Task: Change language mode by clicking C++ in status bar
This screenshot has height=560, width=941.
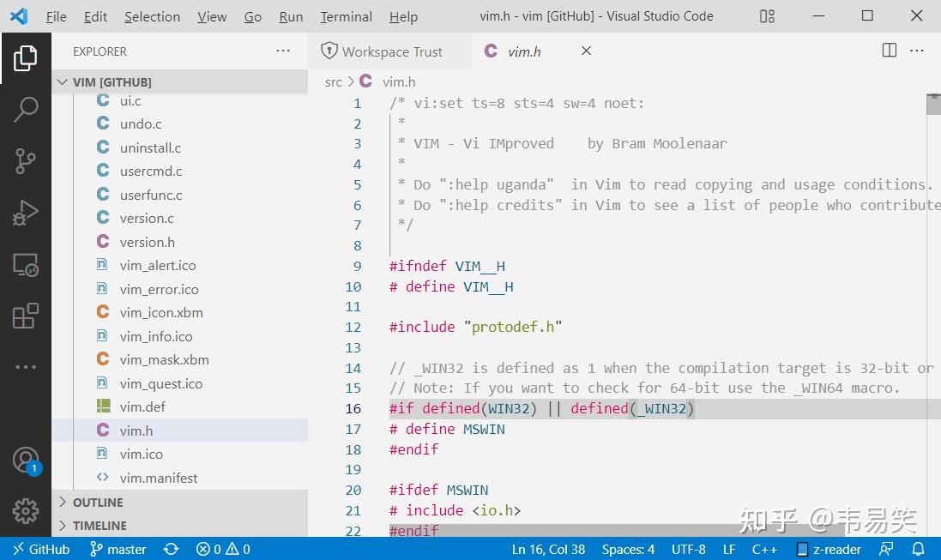Action: tap(764, 549)
